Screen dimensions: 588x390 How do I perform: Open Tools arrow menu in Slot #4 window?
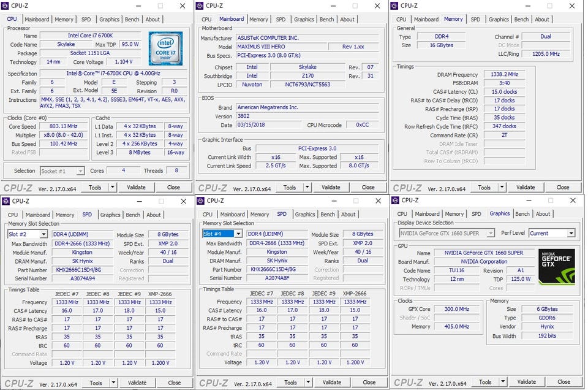click(x=308, y=382)
